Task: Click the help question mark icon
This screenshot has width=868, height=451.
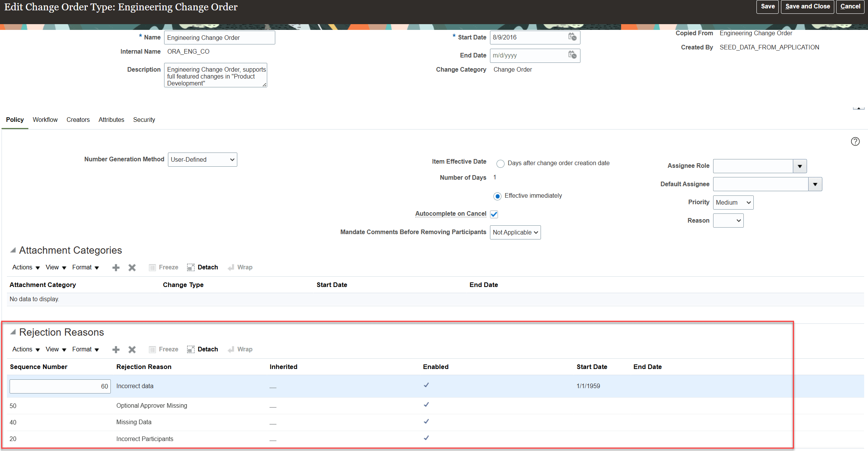Action: [x=855, y=141]
